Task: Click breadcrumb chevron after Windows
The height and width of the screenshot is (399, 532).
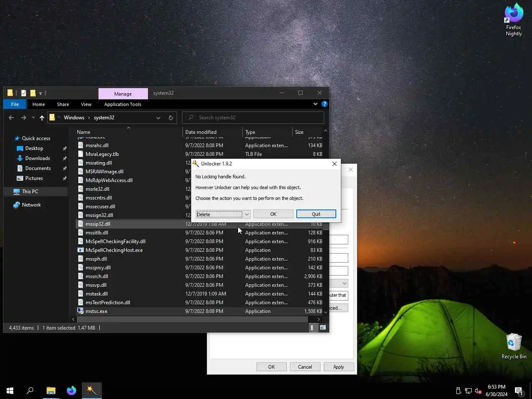Action: click(89, 118)
